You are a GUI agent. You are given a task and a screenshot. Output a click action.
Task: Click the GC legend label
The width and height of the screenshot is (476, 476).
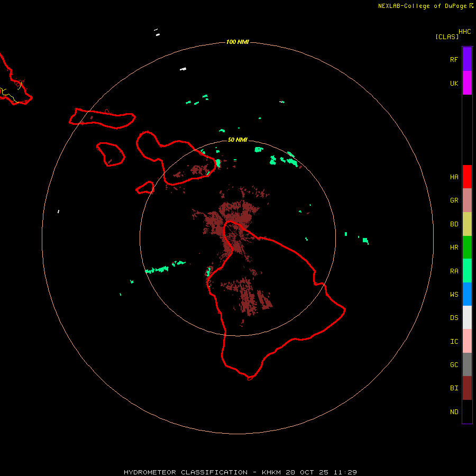454,365
